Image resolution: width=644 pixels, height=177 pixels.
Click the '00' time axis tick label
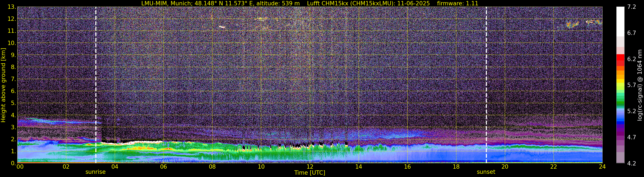click(x=20, y=167)
